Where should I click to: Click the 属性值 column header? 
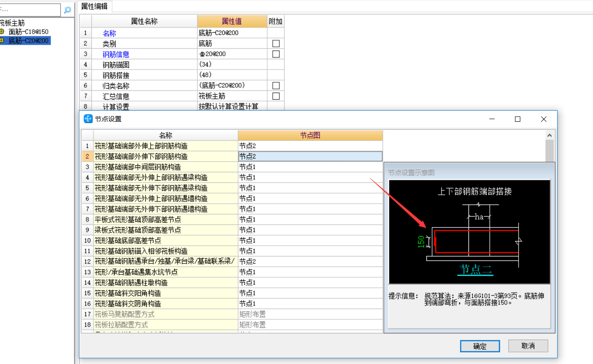tap(232, 21)
